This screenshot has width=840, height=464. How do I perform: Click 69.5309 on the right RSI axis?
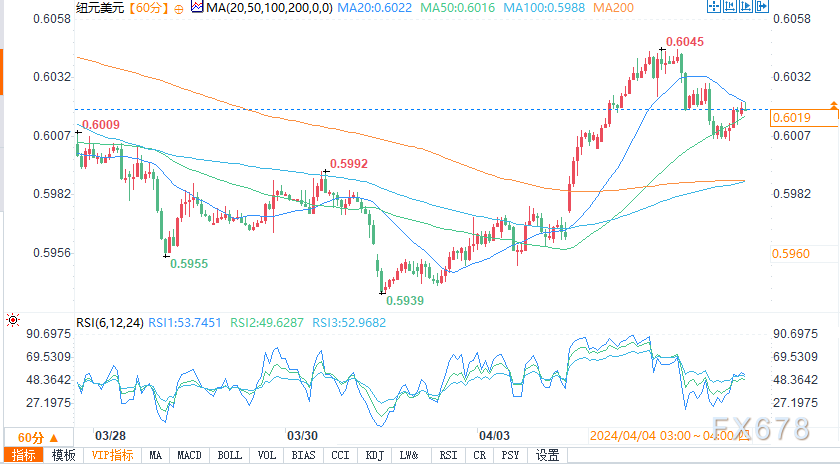tap(796, 357)
